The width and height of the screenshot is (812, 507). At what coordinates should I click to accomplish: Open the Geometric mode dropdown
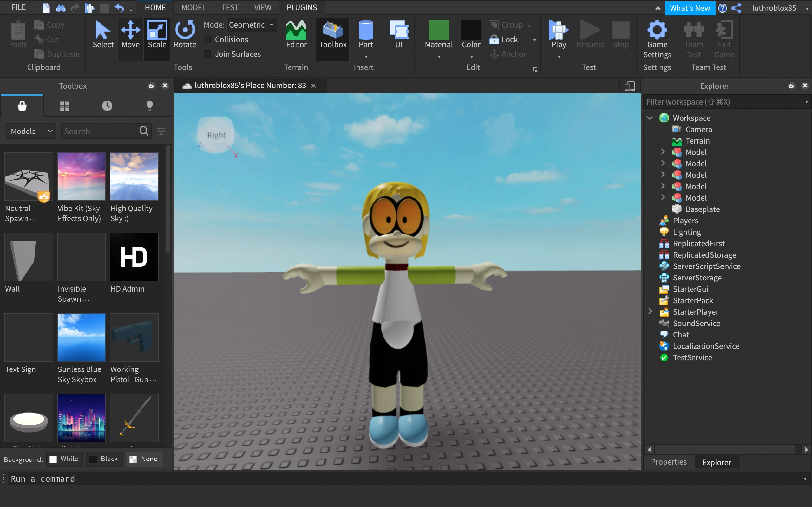(251, 25)
